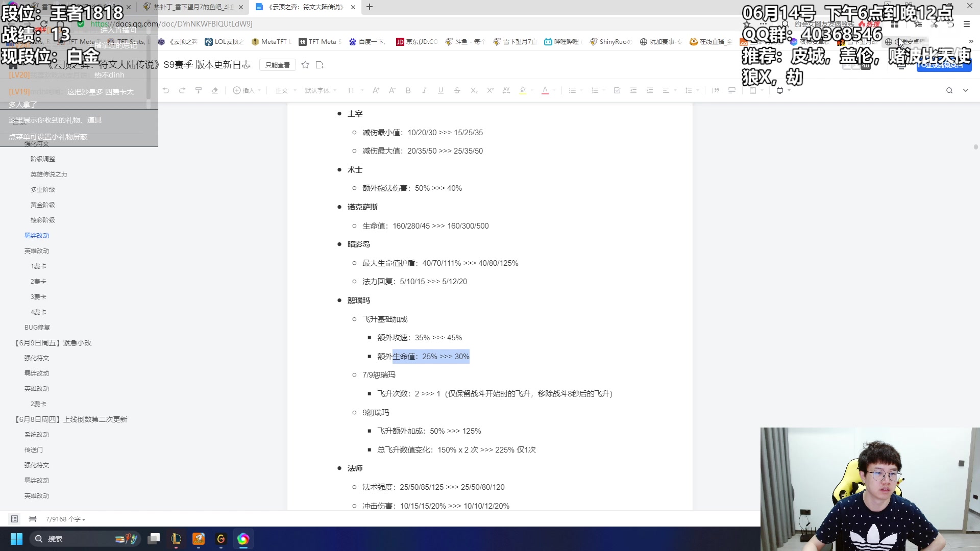Click the Windows taskbar search box
The width and height of the screenshot is (980, 551).
[x=84, y=539]
